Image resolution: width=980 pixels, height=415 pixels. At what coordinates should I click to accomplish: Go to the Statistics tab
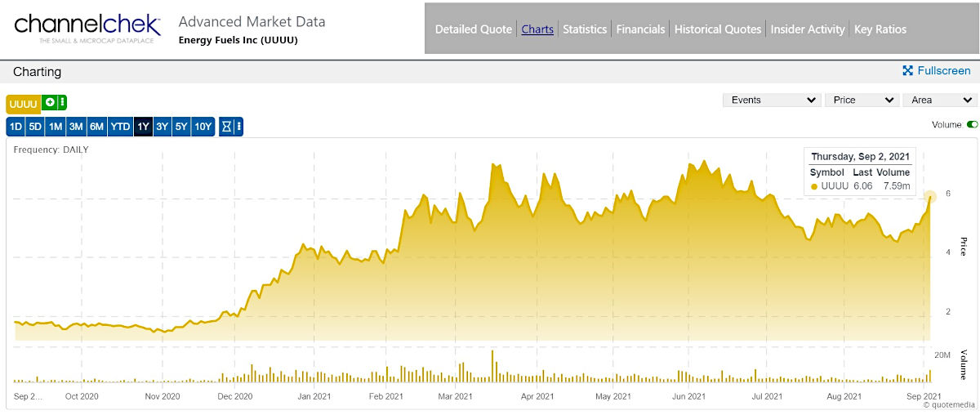(x=585, y=29)
